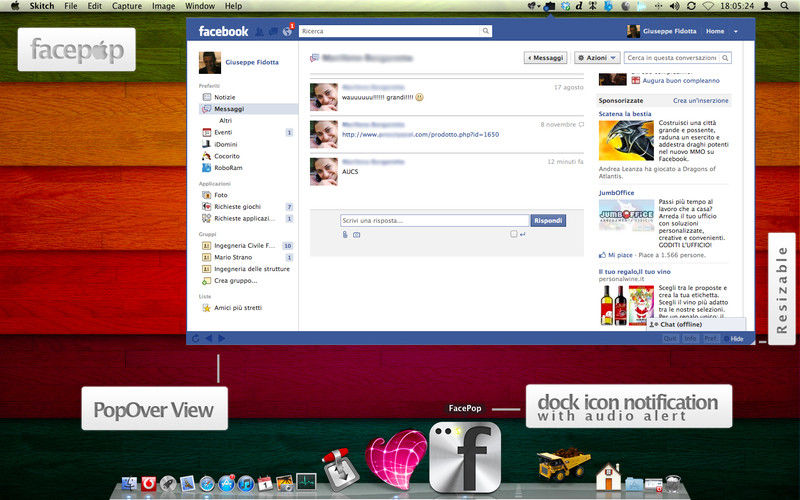Screen dimensions: 800x500
Task: Open Richieste giochi in the sidebar
Action: 237,207
